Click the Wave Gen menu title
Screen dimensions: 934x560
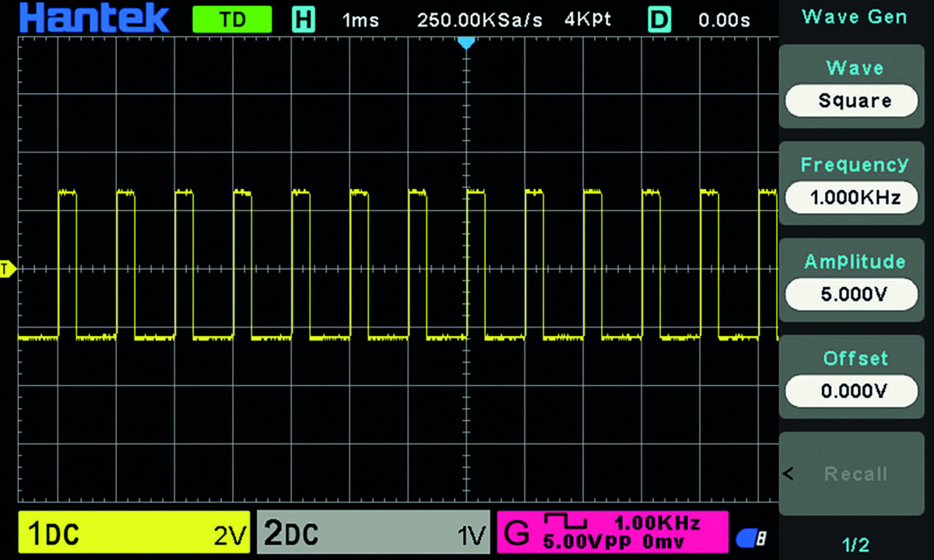(x=854, y=16)
